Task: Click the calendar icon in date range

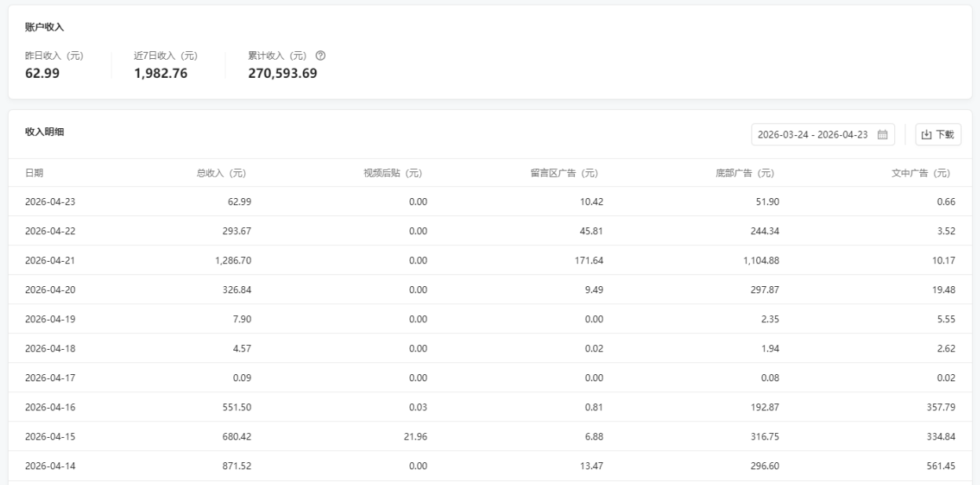Action: pos(882,134)
